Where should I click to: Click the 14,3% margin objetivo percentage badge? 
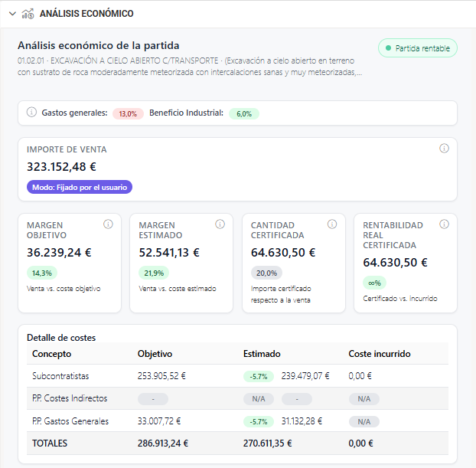pyautogui.click(x=42, y=273)
